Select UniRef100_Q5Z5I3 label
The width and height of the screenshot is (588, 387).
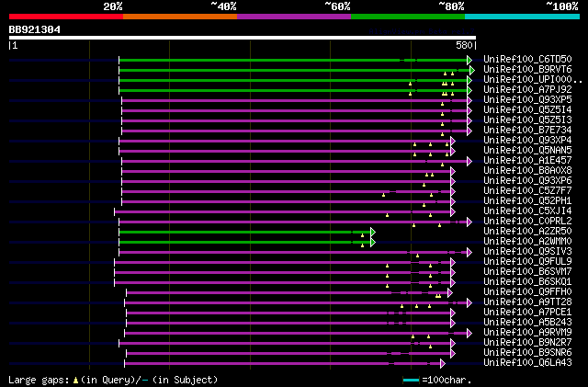point(527,120)
